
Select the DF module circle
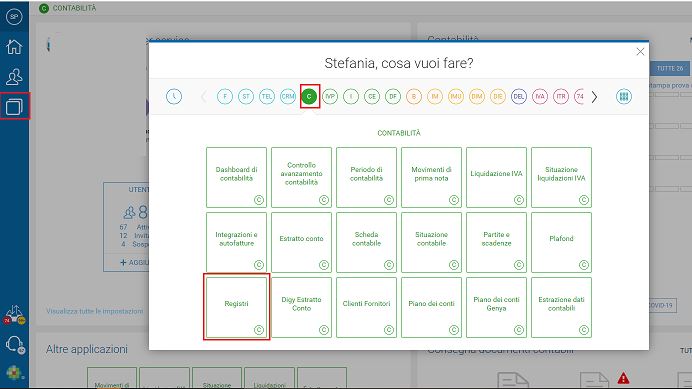coord(393,96)
